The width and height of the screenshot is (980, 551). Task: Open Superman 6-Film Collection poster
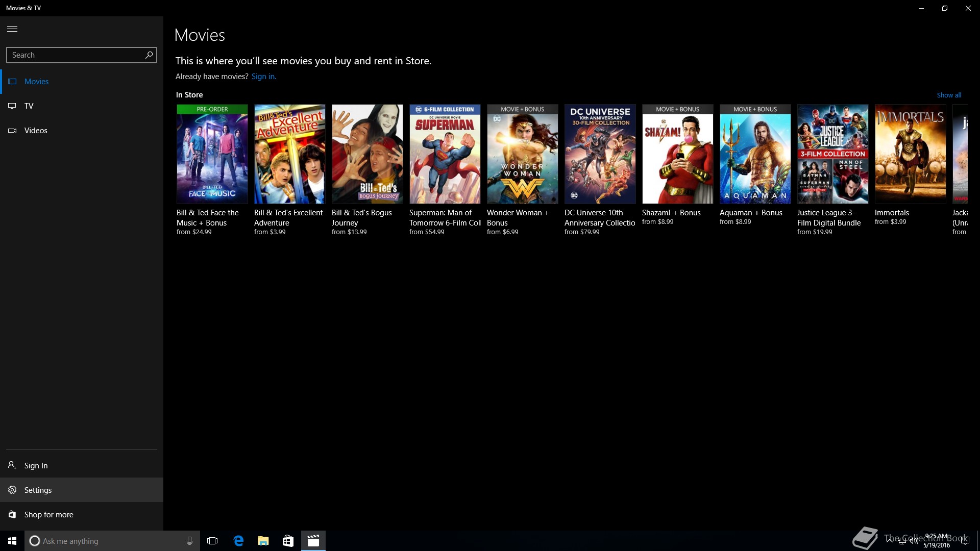point(445,154)
